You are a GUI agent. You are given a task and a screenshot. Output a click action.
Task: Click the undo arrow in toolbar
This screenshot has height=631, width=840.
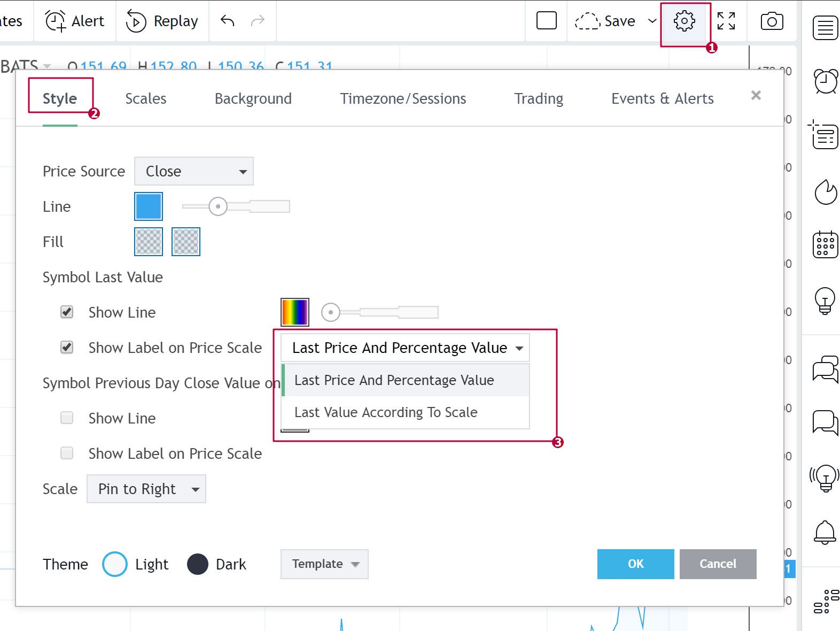click(228, 21)
